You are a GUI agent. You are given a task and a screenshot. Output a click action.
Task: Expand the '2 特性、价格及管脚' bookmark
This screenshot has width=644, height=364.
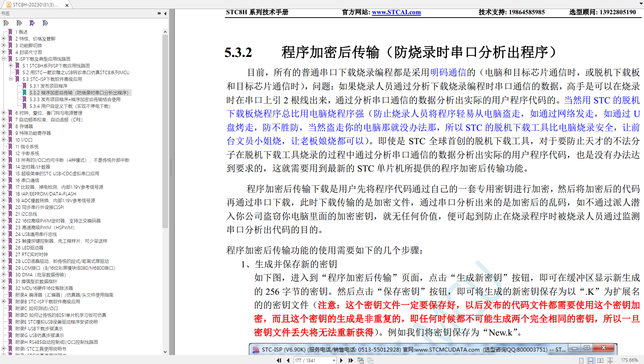coord(4,39)
